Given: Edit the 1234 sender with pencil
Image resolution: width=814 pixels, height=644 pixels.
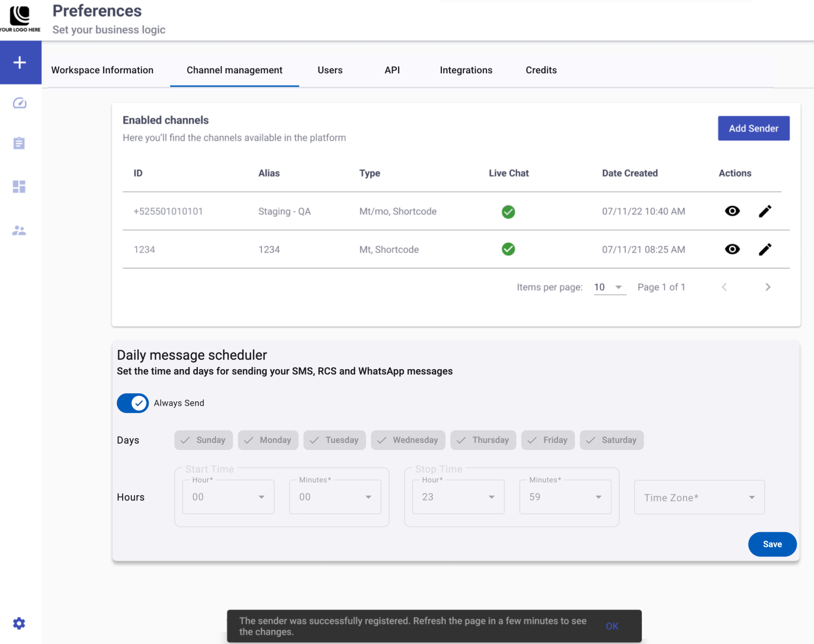Looking at the screenshot, I should pos(765,250).
